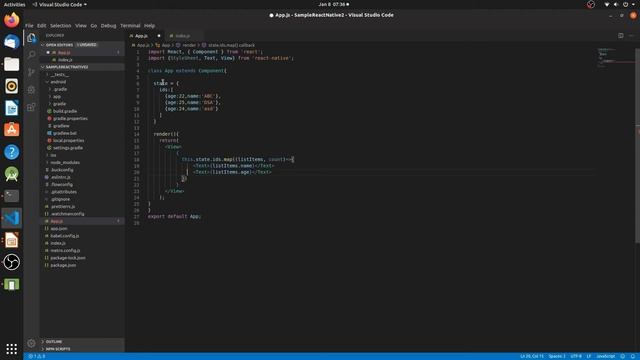
Task: Open Files manager from the dock
Action: click(11, 64)
